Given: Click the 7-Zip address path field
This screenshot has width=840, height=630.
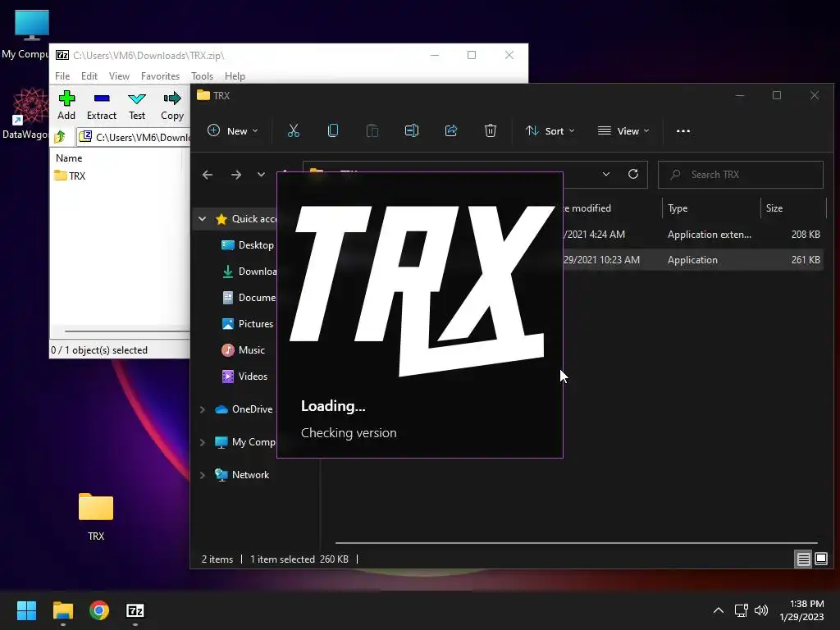Looking at the screenshot, I should tap(134, 137).
